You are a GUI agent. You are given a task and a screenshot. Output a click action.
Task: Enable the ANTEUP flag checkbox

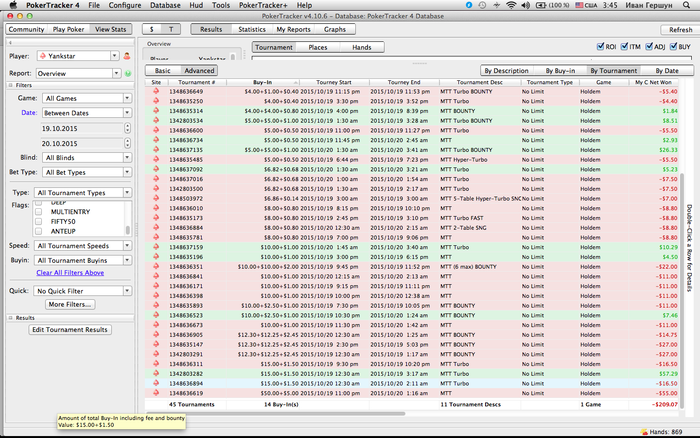click(x=39, y=231)
